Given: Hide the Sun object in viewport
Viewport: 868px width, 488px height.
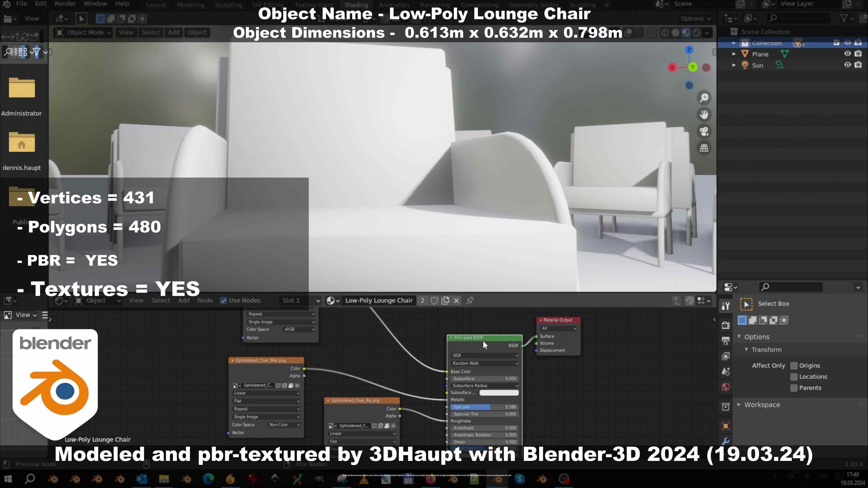Looking at the screenshot, I should pyautogui.click(x=847, y=65).
